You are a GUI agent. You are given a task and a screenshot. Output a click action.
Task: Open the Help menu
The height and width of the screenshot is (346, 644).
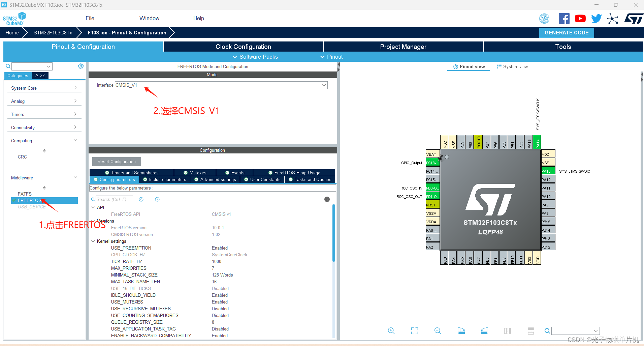198,18
